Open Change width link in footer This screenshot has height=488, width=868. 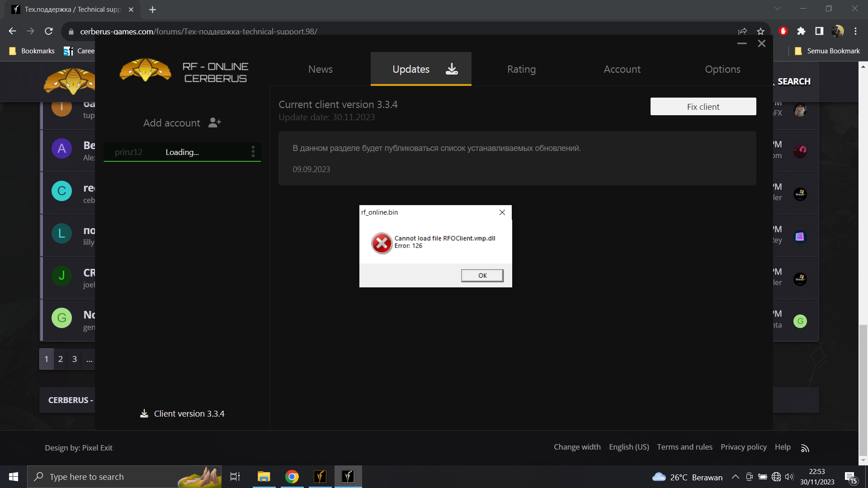tap(577, 447)
